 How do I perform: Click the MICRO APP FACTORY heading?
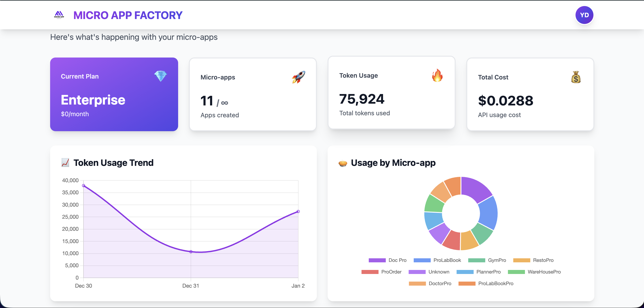tap(128, 15)
